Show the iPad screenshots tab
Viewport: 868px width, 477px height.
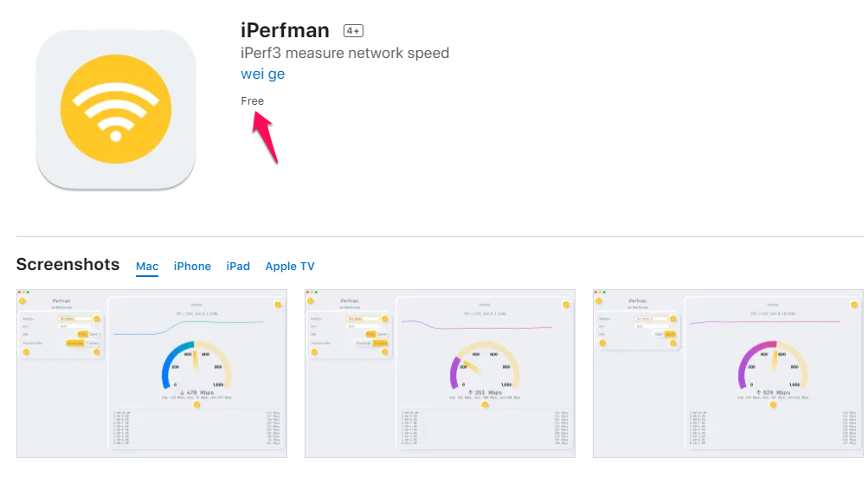pyautogui.click(x=238, y=267)
